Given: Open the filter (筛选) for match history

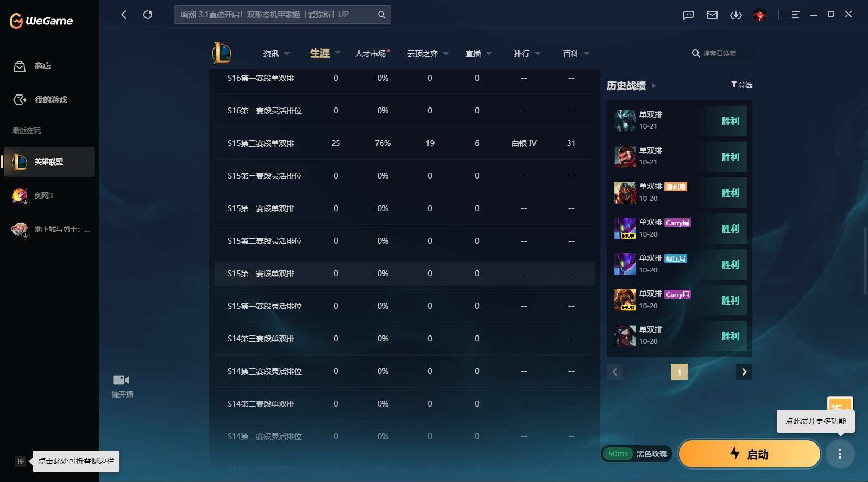Looking at the screenshot, I should coord(741,85).
